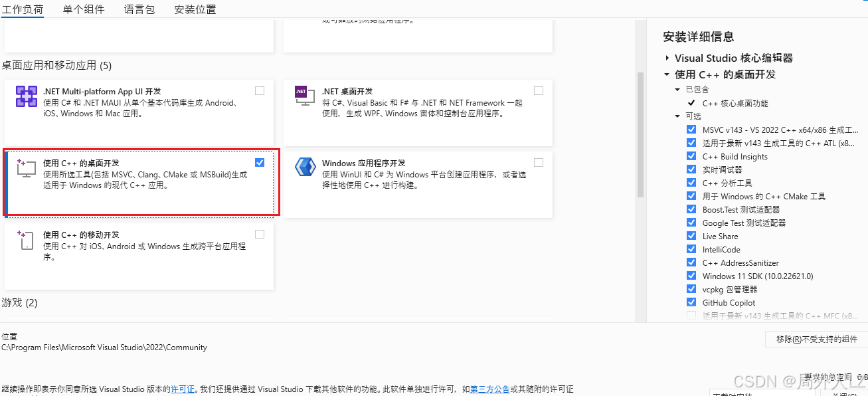Click the '游戏 (2)' section heading
Screen dimensions: 868x396
pos(20,302)
